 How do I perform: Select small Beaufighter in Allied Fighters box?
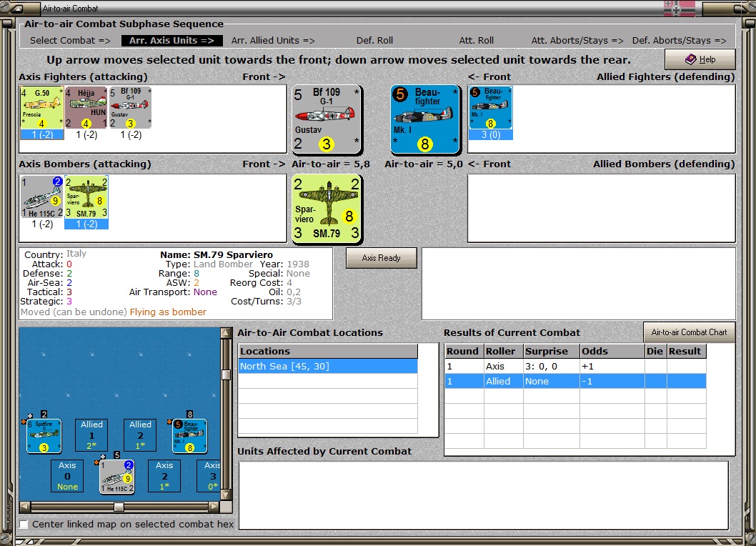(x=491, y=108)
